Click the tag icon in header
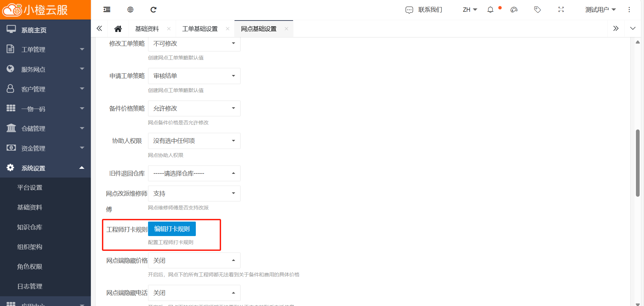The width and height of the screenshot is (644, 306). pos(537,10)
